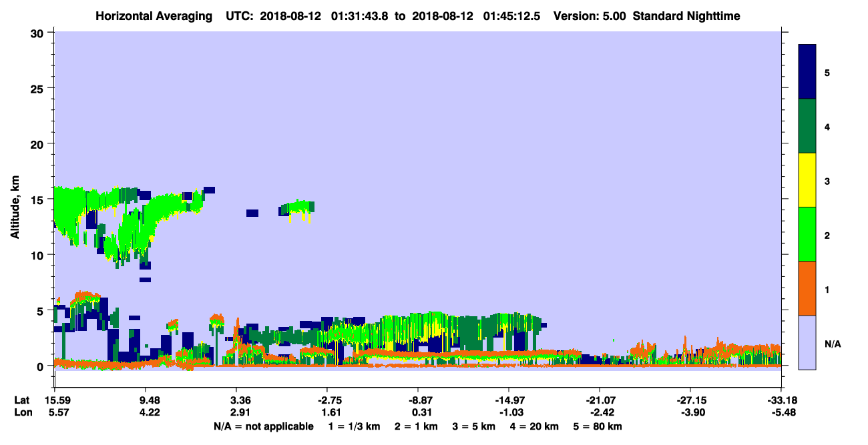Click the longitude value "2.91"

(240, 412)
